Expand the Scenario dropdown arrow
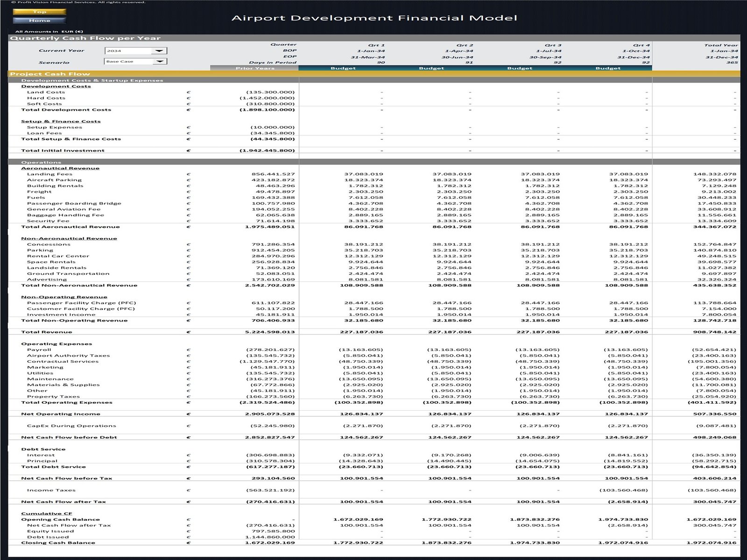The width and height of the screenshot is (747, 560). tap(160, 62)
